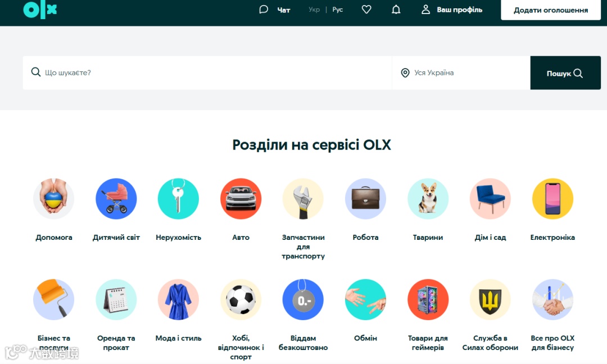Click Служба в Силах оборони label
This screenshot has height=364, width=607.
point(490,343)
